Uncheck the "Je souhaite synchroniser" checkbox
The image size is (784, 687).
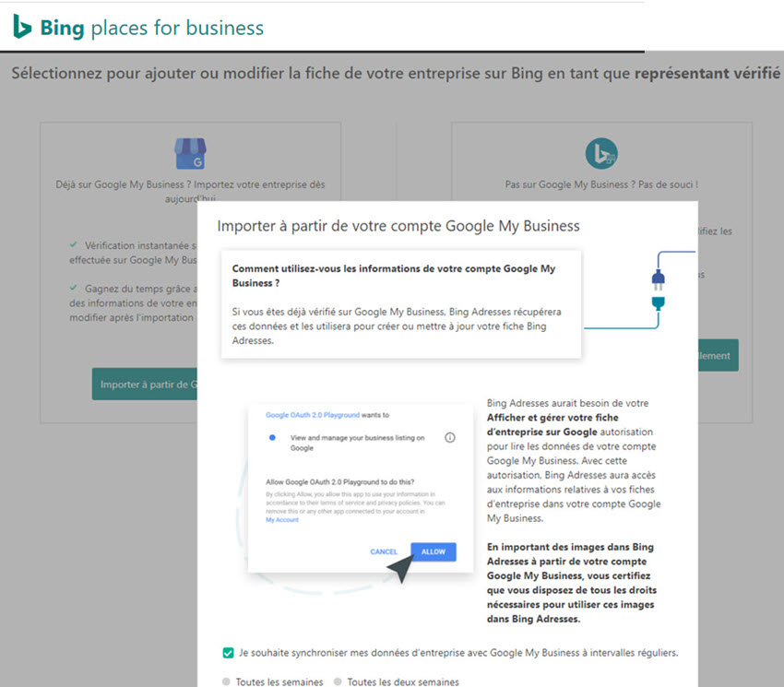tap(228, 653)
